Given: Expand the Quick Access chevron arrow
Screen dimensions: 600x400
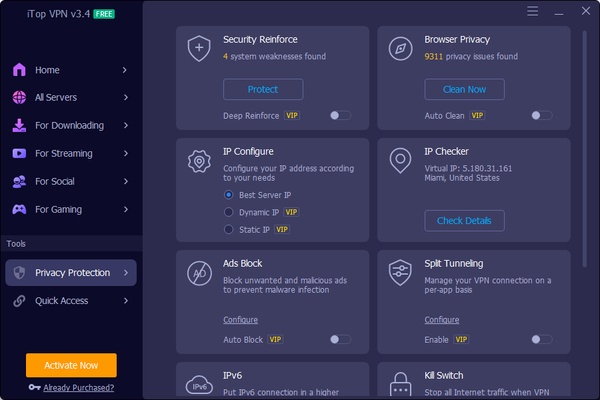Looking at the screenshot, I should 126,301.
